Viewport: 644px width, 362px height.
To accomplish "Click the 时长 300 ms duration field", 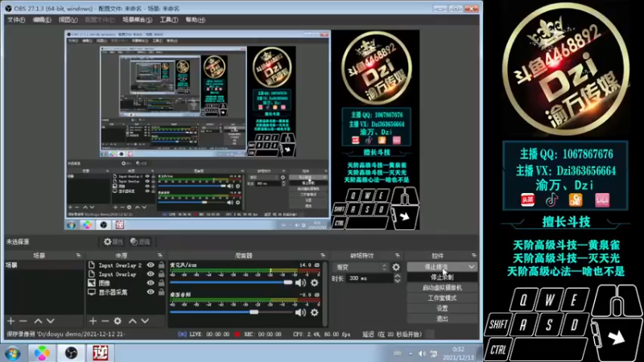I will point(369,278).
